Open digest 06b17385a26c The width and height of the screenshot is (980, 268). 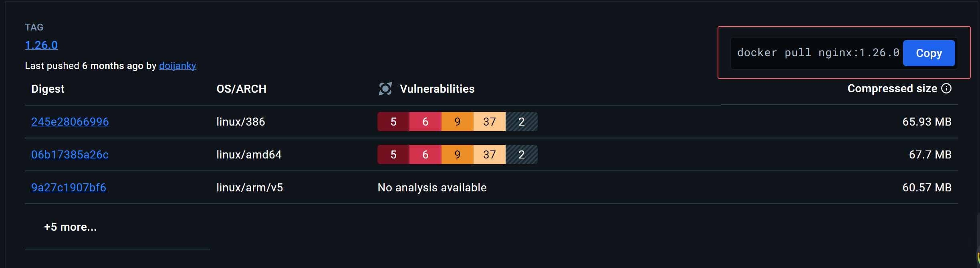(70, 154)
